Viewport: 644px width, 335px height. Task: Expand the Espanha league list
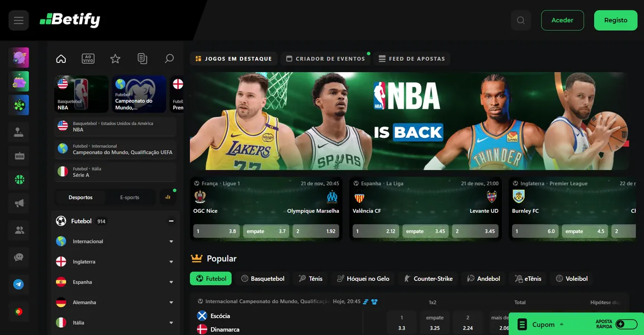coord(171,283)
